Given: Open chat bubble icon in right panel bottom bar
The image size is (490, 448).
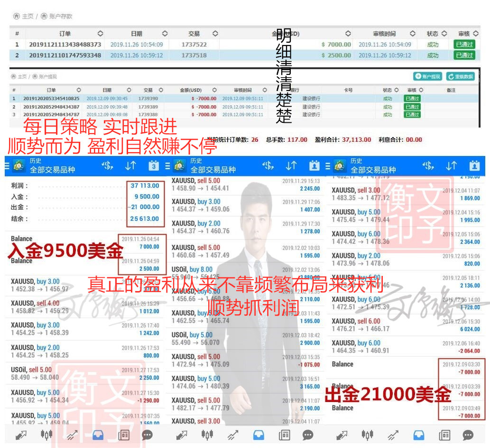Looking at the screenshot, I should (468, 435).
